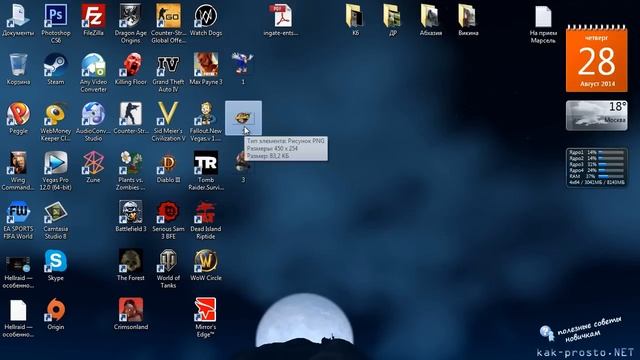Select the Battlefield 3 icon
The image size is (640, 360).
tap(131, 212)
